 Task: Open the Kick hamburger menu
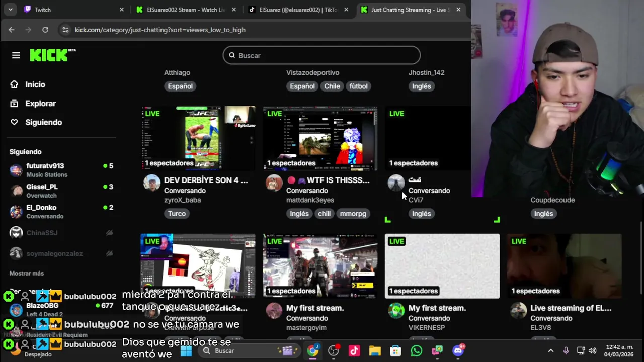16,55
